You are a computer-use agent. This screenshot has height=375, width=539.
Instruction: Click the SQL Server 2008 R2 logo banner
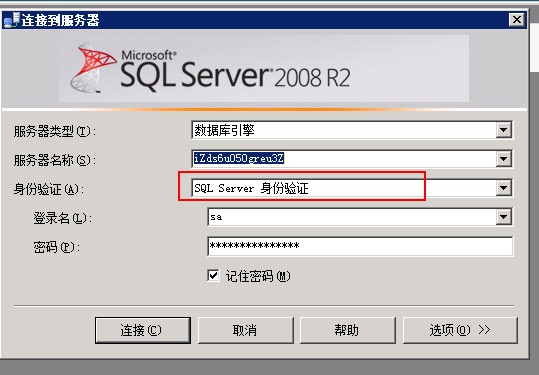click(264, 68)
